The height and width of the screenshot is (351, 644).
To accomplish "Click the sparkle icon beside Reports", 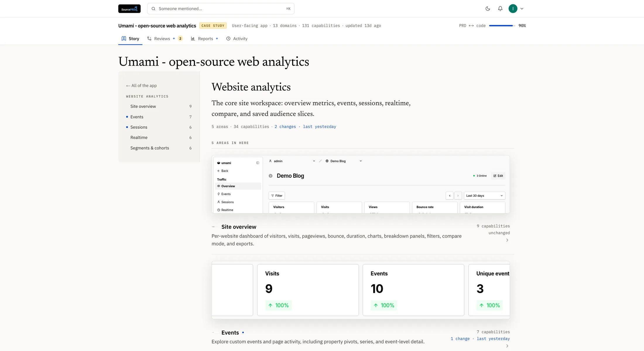I will point(217,39).
